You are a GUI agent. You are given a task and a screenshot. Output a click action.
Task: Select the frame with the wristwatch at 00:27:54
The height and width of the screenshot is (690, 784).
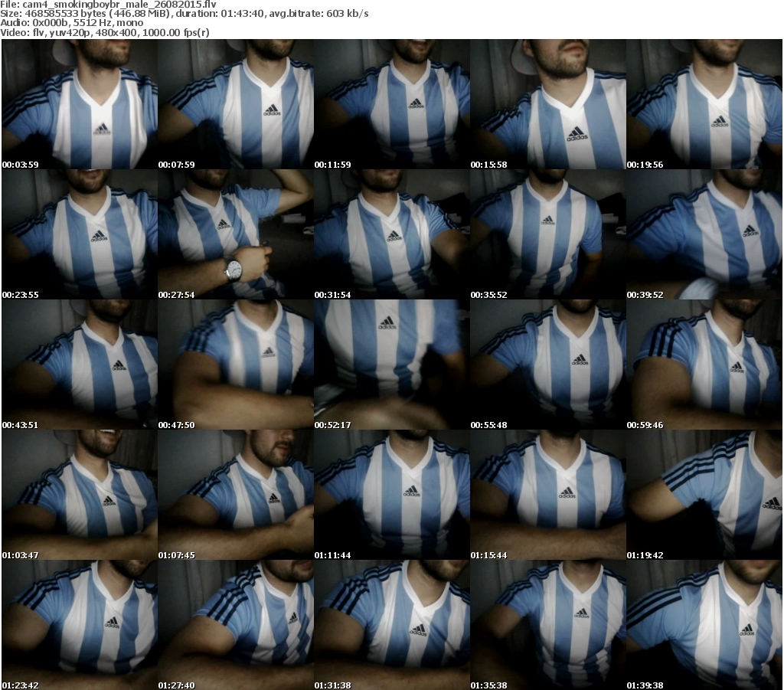click(236, 234)
